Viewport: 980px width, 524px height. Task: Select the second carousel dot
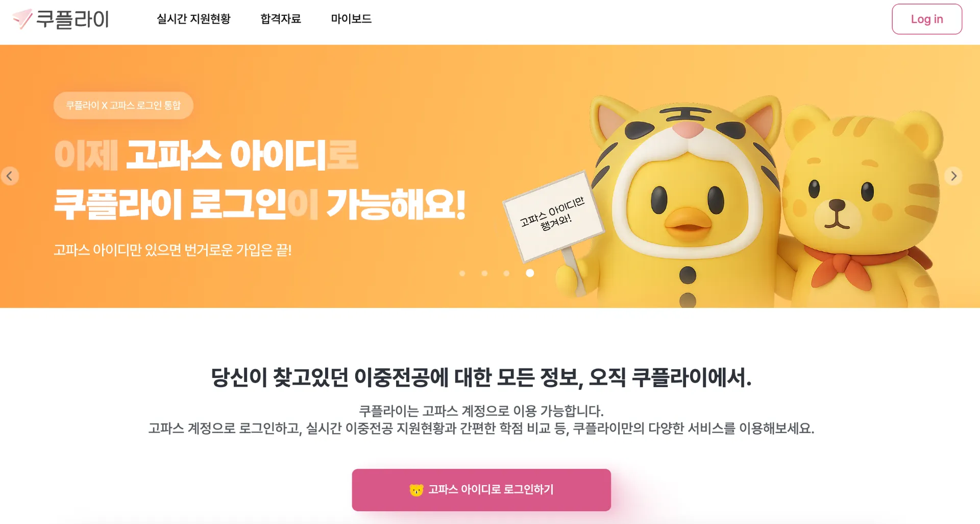click(484, 273)
